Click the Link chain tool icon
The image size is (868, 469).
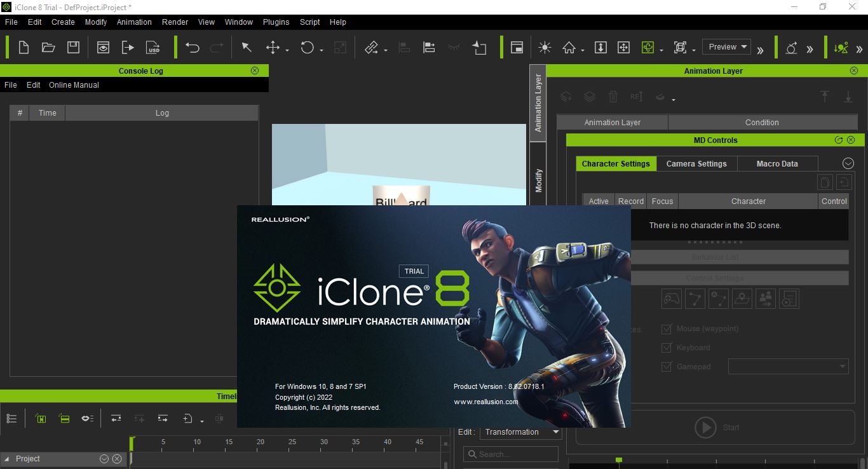point(372,48)
